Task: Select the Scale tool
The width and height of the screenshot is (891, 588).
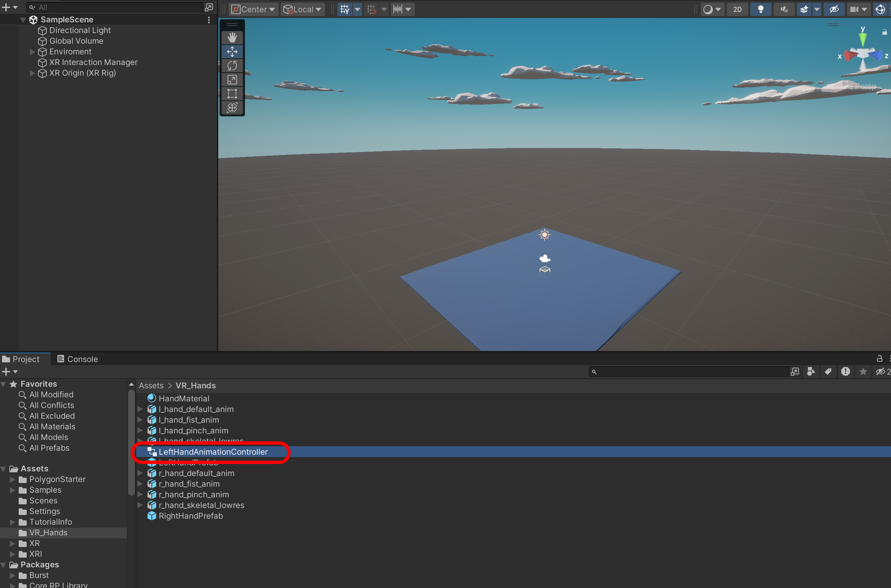Action: pos(232,79)
